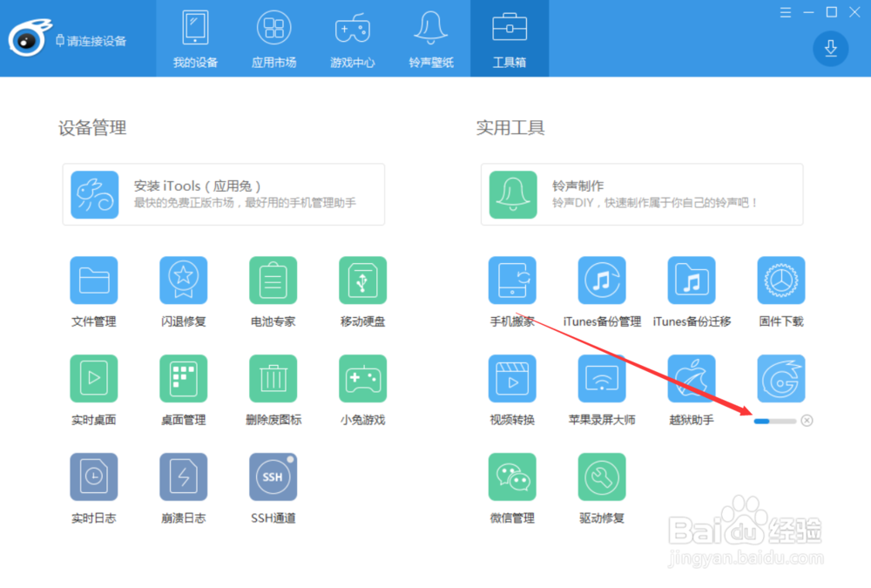This screenshot has height=588, width=871.
Task: Cancel the 越狱助手 download progress
Action: [x=807, y=419]
